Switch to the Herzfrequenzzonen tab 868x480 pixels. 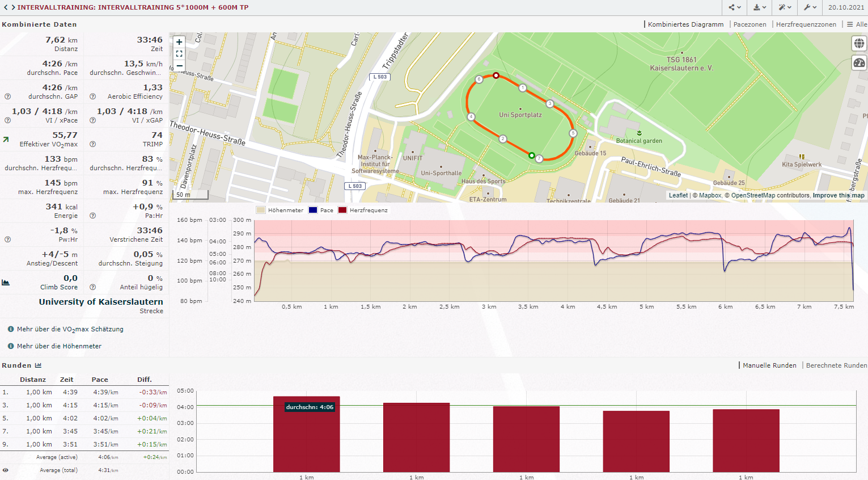(x=806, y=24)
